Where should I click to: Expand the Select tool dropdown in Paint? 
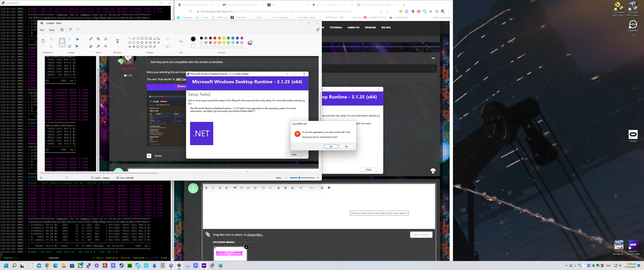point(62,46)
